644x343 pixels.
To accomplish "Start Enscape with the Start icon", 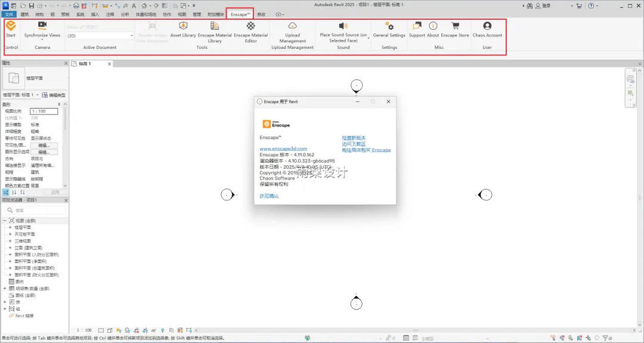I will point(11,26).
